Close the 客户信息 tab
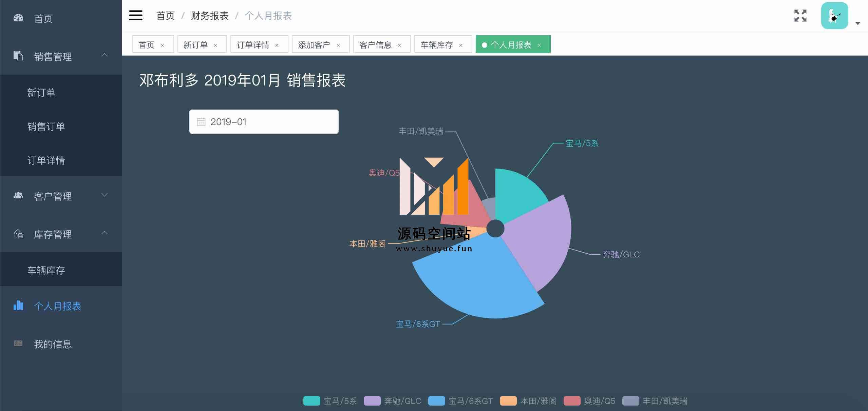This screenshot has height=411, width=868. pos(399,45)
